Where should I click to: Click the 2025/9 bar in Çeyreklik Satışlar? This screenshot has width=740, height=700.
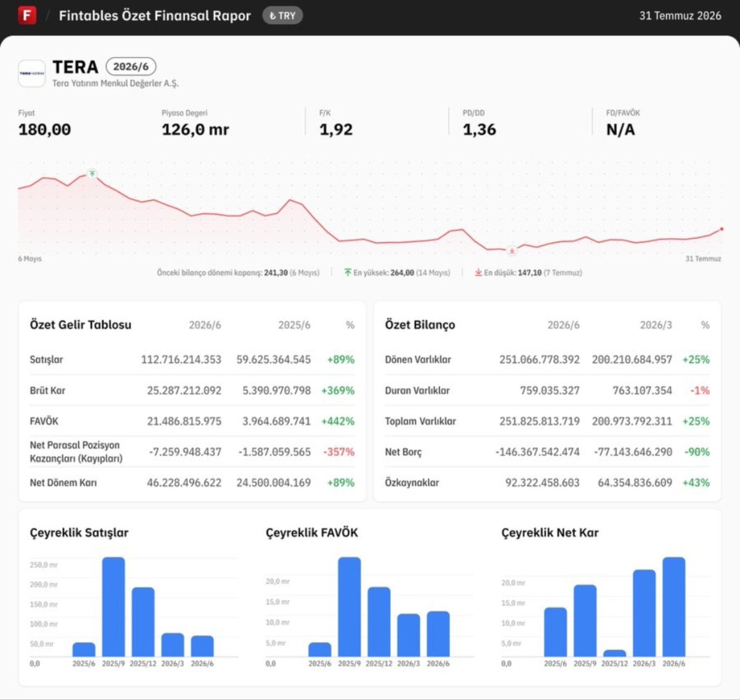tap(113, 607)
